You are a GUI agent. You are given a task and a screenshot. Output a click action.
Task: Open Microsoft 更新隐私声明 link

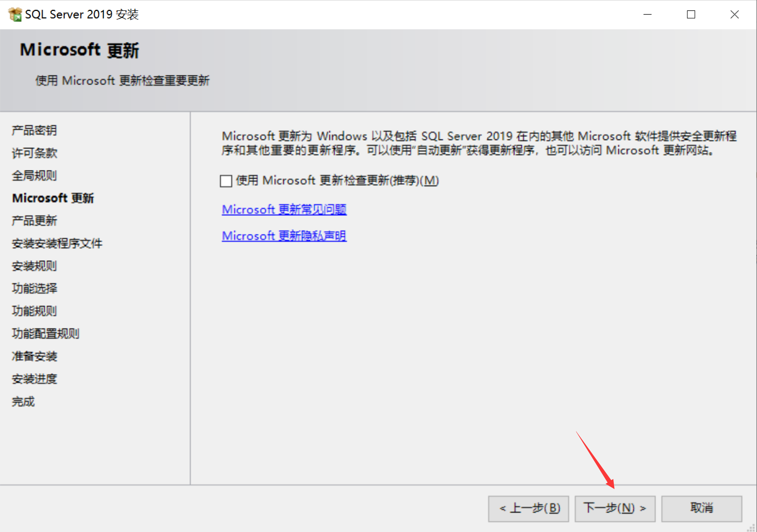pos(284,236)
